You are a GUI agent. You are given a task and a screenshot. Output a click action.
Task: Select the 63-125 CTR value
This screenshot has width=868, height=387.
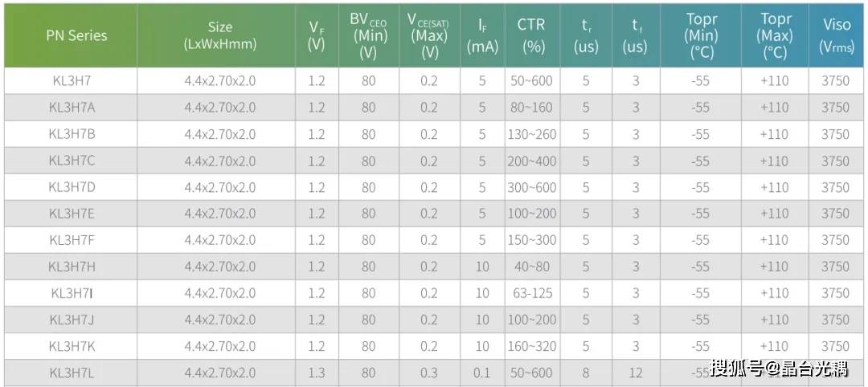click(x=532, y=293)
